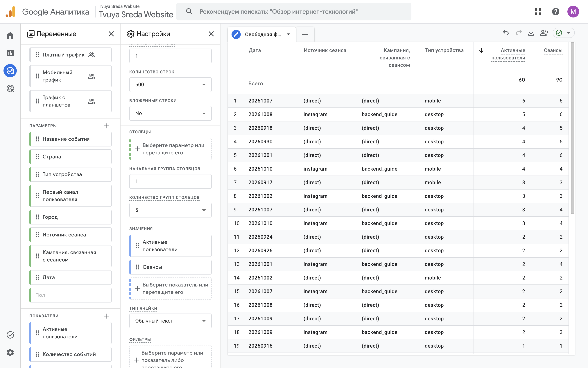Open the account avatar M
588x368 pixels.
pos(573,11)
